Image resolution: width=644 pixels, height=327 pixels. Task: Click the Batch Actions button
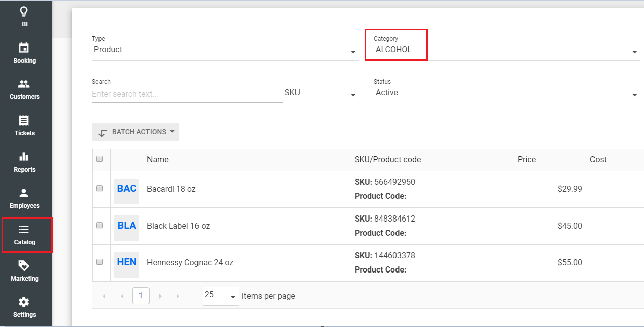135,132
